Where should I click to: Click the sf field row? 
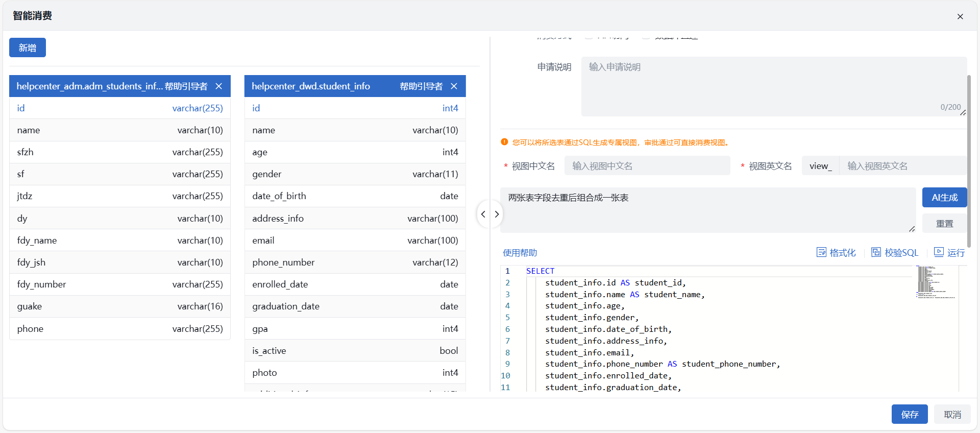tap(120, 174)
